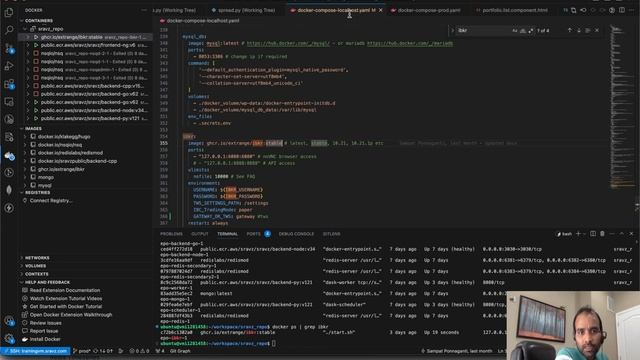Open editor More Actions ellipsis
The width and height of the screenshot is (640, 360).
tap(631, 10)
